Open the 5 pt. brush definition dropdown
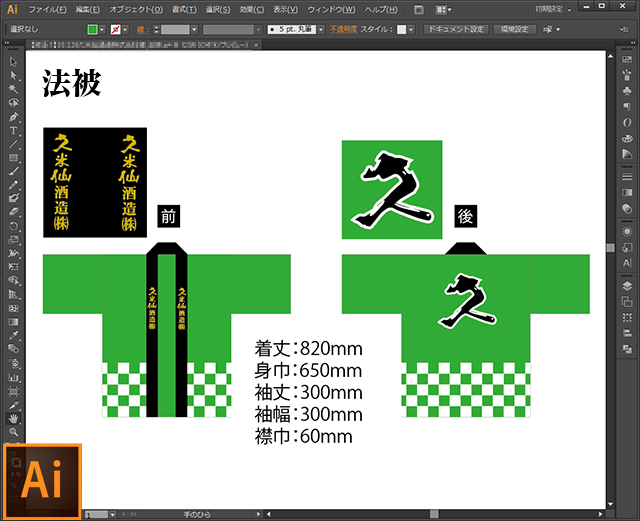 [321, 29]
